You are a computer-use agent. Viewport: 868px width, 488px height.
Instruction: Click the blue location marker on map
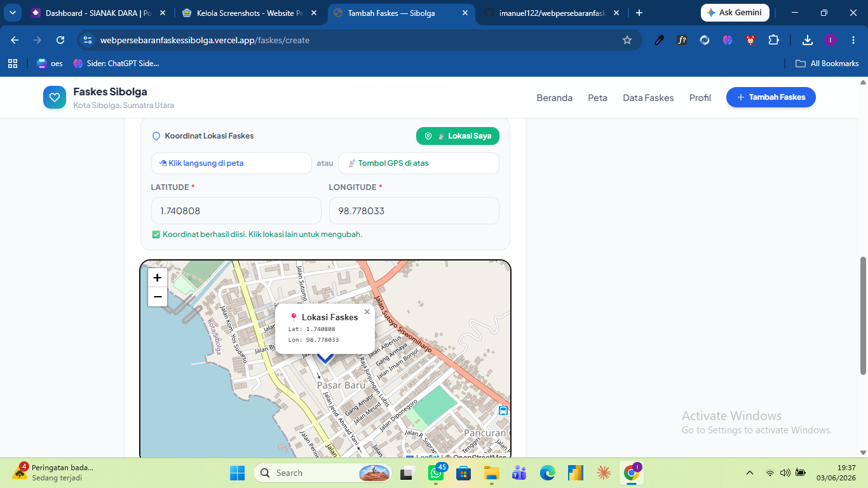(x=325, y=359)
